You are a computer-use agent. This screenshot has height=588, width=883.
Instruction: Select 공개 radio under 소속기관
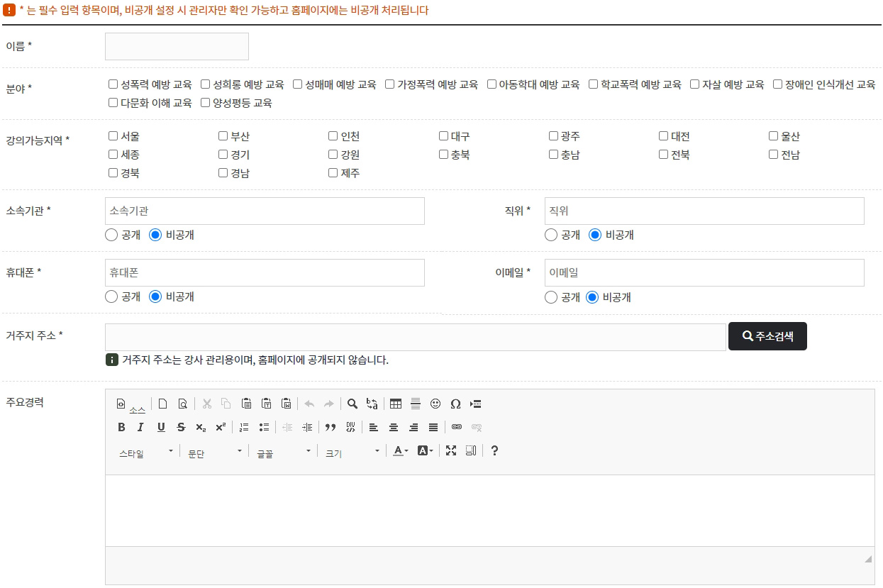pyautogui.click(x=111, y=235)
